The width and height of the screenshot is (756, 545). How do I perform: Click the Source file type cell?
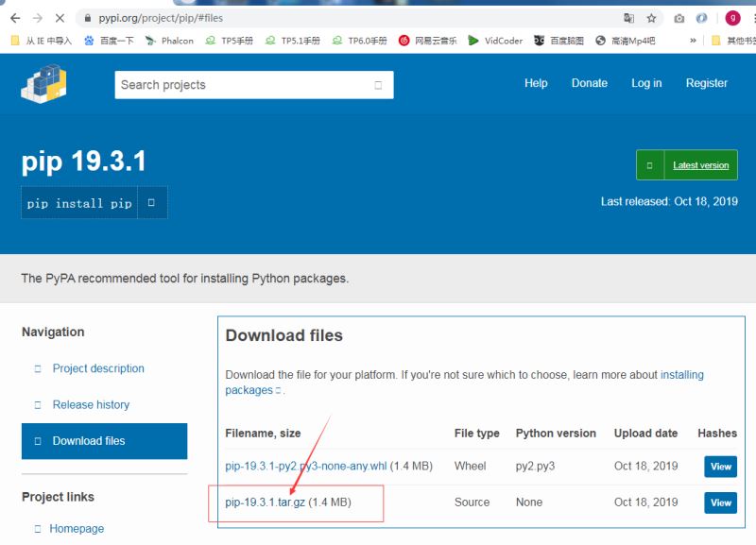point(472,502)
